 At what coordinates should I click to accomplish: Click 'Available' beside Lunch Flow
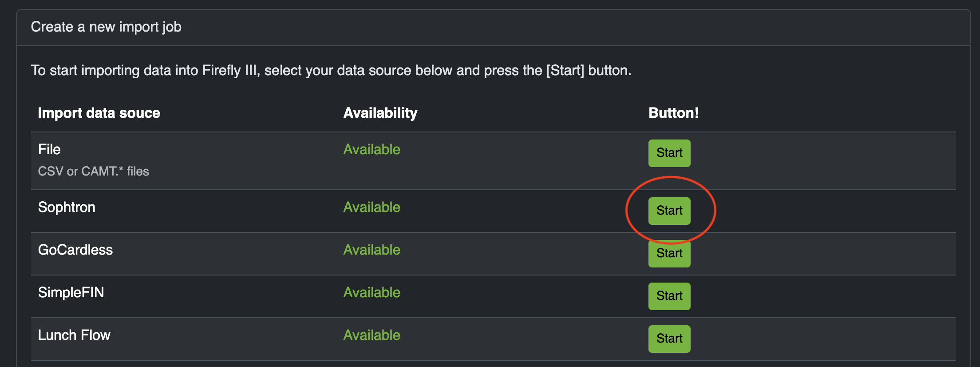pos(371,335)
